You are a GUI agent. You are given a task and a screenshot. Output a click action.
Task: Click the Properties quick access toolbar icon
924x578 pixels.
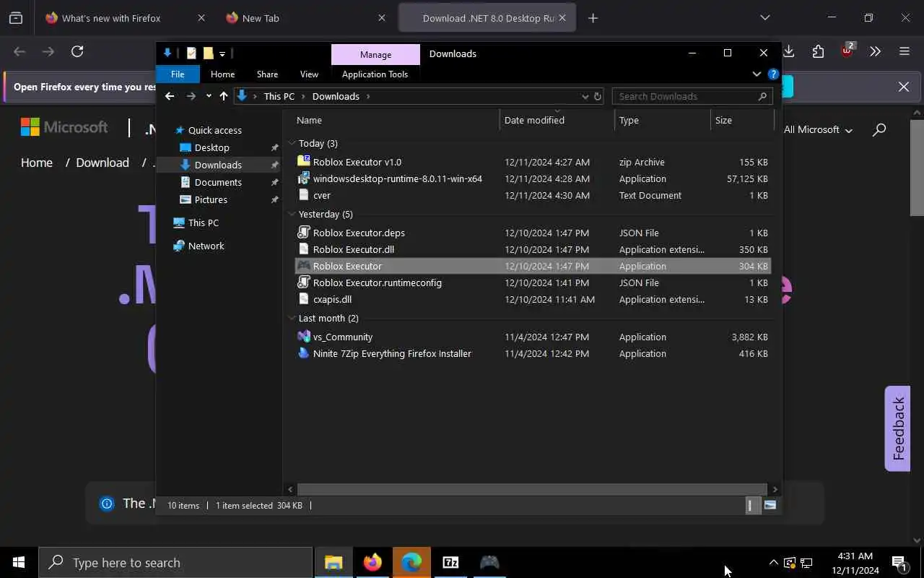point(191,53)
